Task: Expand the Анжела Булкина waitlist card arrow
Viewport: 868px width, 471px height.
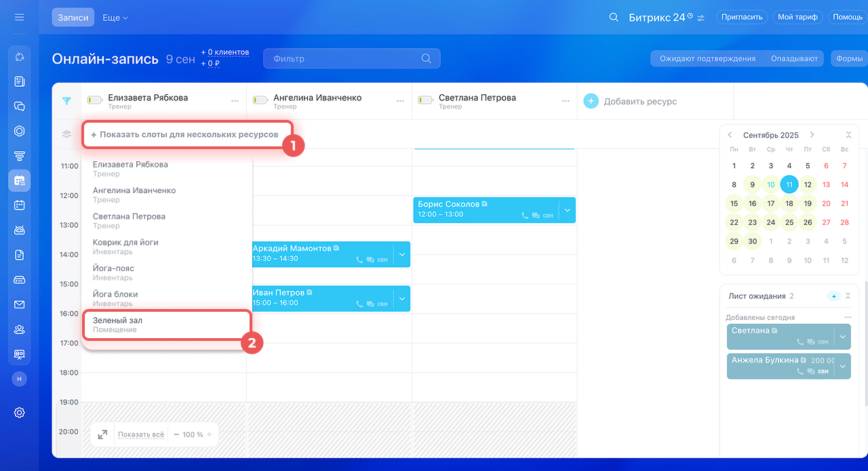Action: click(x=843, y=366)
